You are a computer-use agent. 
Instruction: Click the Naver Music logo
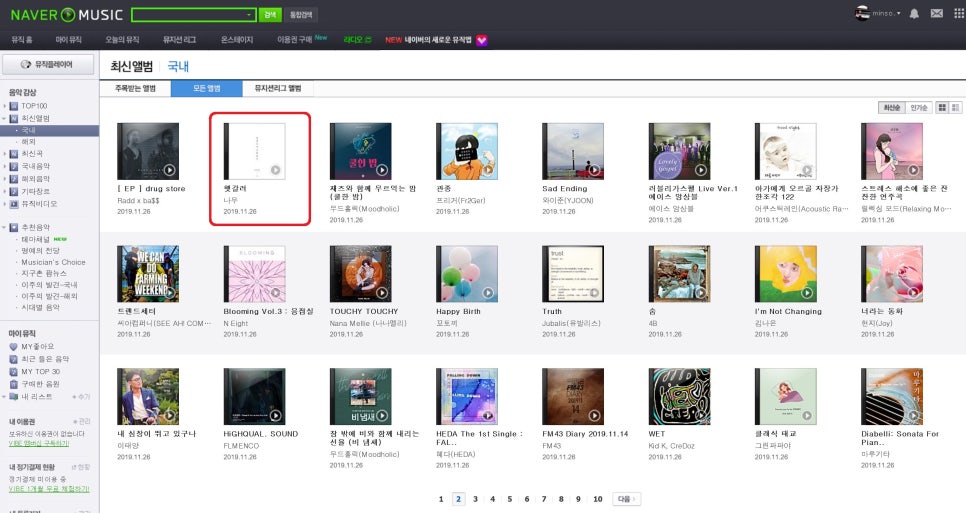click(x=67, y=15)
